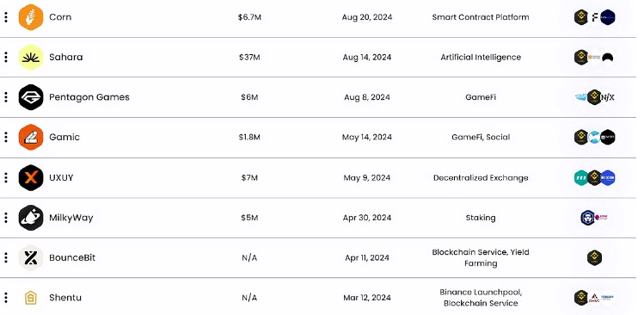The width and height of the screenshot is (644, 315).
Task: Click the N/X investor logo in Pentagon Games row
Action: coord(607,97)
